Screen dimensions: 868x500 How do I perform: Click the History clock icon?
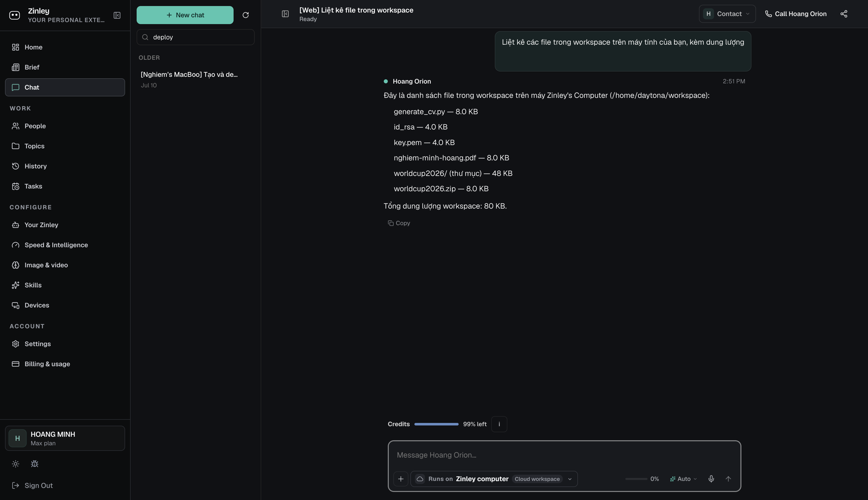coord(16,166)
